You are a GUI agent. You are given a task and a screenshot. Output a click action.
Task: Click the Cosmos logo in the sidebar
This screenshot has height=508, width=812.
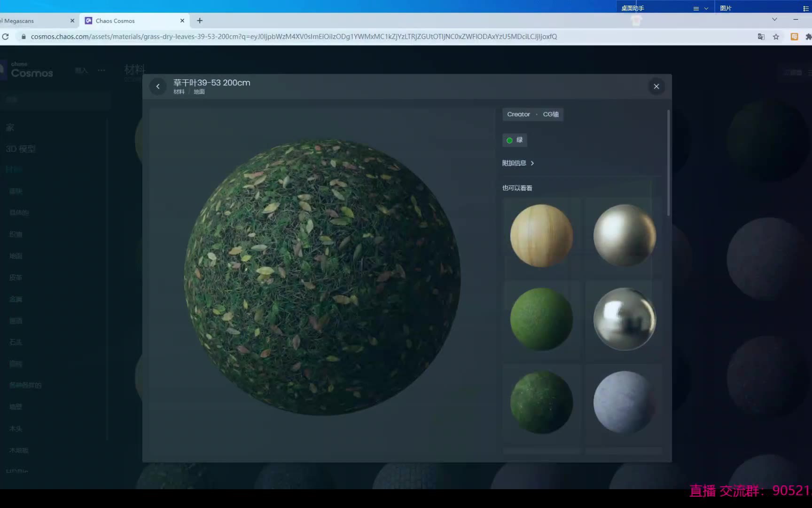pyautogui.click(x=31, y=71)
